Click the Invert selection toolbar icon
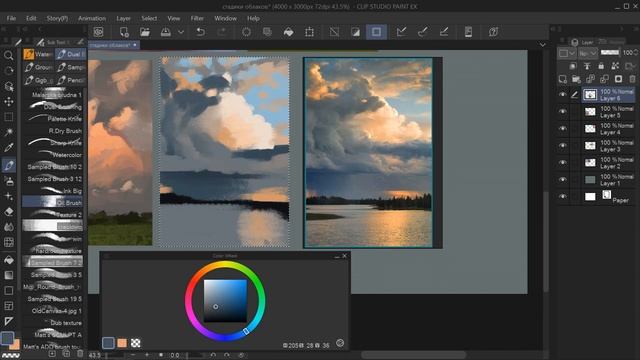The width and height of the screenshot is (640, 360). pyautogui.click(x=356, y=32)
